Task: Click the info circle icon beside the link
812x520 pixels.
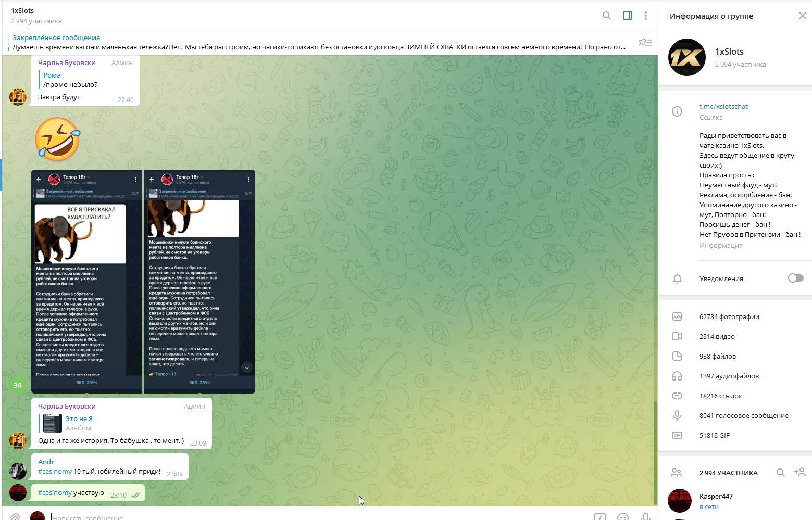Action: [x=677, y=111]
